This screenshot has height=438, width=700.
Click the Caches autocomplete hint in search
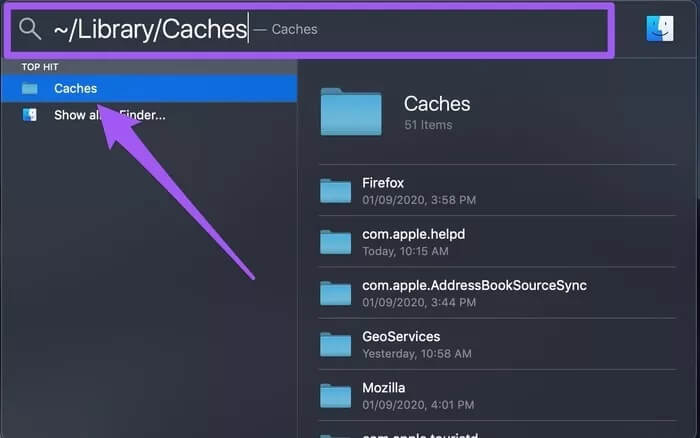click(x=294, y=29)
